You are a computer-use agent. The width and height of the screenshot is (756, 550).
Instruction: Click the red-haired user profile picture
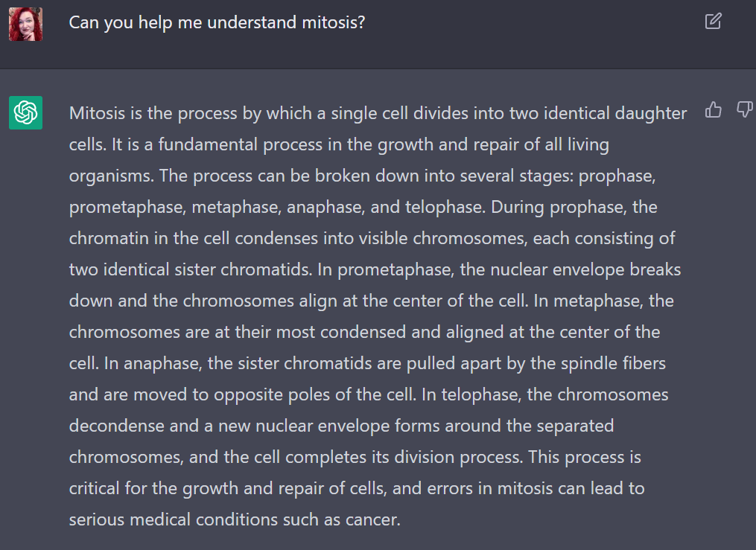[25, 24]
